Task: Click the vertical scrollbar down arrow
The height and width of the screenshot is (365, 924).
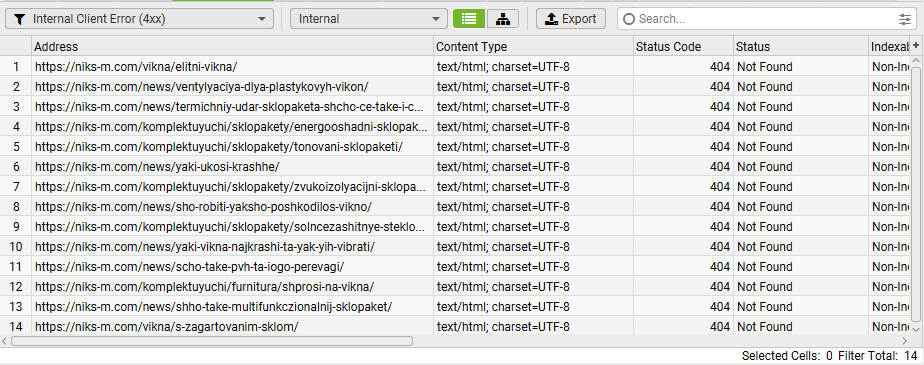Action: 916,330
